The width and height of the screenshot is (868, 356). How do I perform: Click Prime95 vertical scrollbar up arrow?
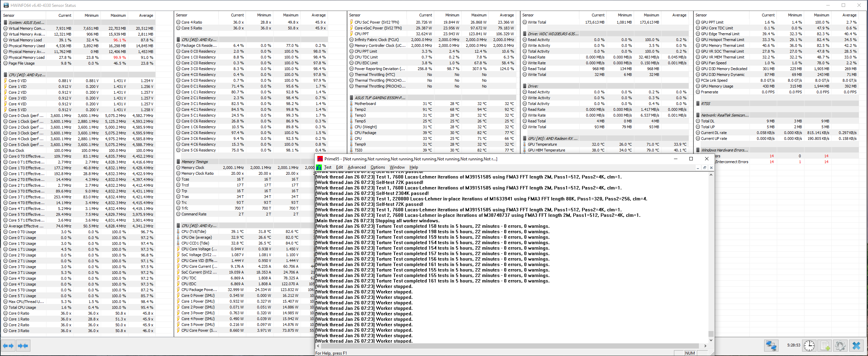[x=711, y=175]
